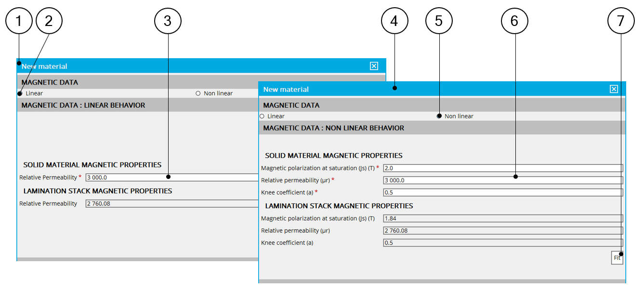The height and width of the screenshot is (291, 644).
Task: Click the Fit button
Action: point(617,258)
